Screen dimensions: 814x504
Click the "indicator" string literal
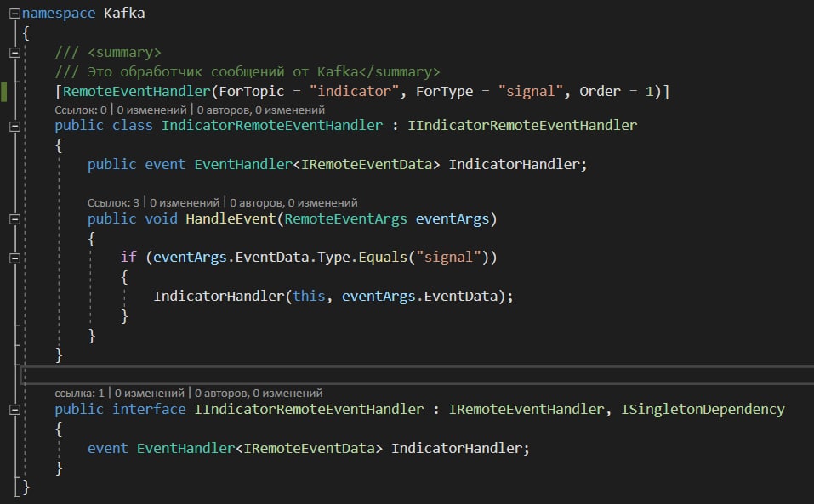click(x=354, y=91)
